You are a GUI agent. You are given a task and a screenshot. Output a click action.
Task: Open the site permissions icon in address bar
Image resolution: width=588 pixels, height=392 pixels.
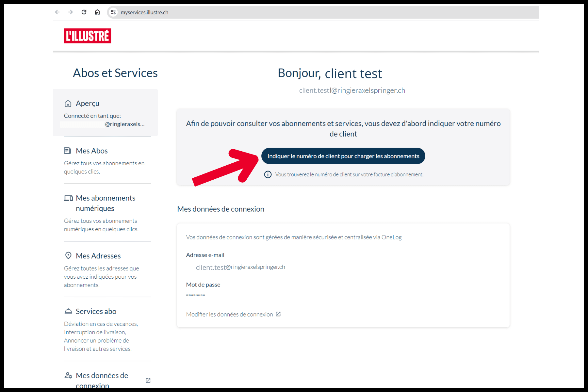113,12
